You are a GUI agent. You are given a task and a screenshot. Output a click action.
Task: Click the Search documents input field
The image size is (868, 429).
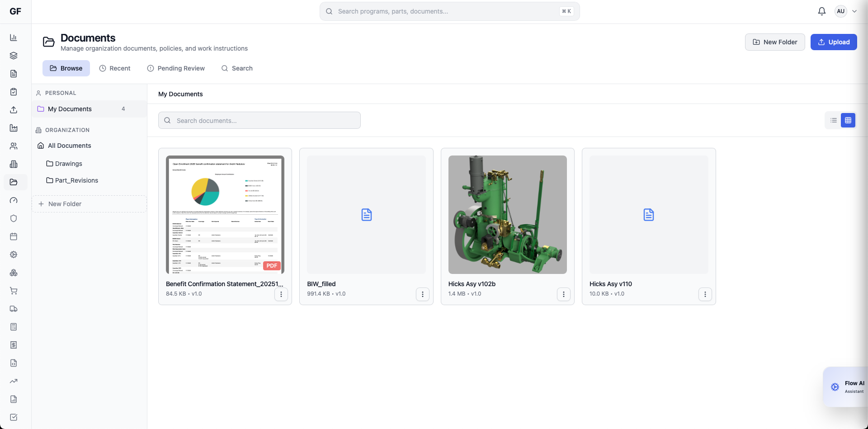coord(259,121)
